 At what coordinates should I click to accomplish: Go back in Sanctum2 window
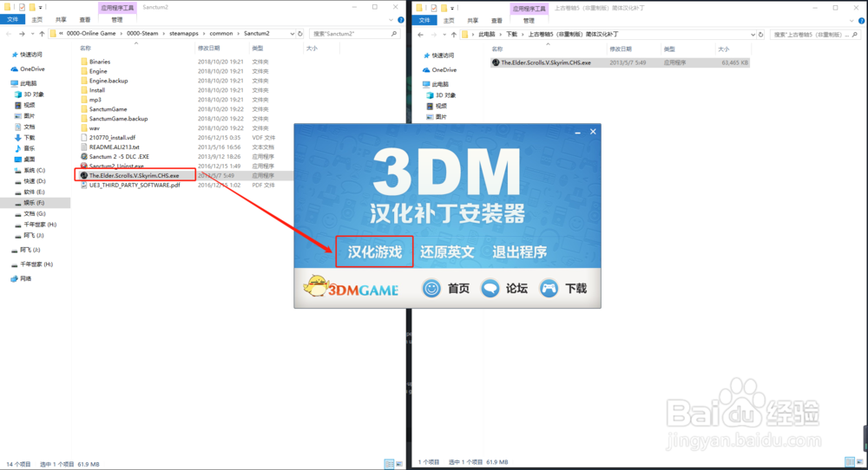[9, 34]
